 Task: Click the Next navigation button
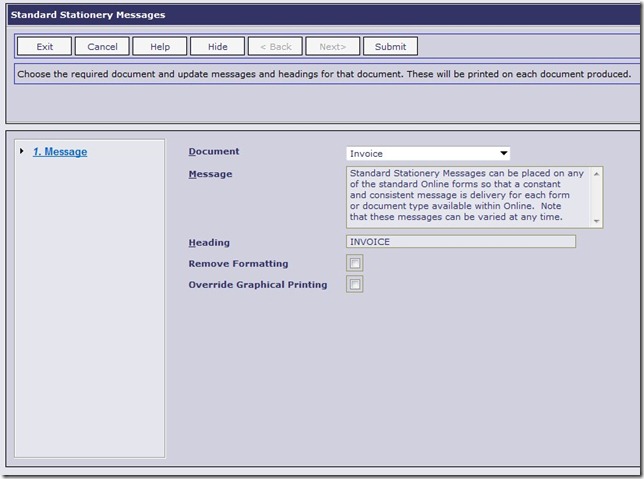pos(332,47)
